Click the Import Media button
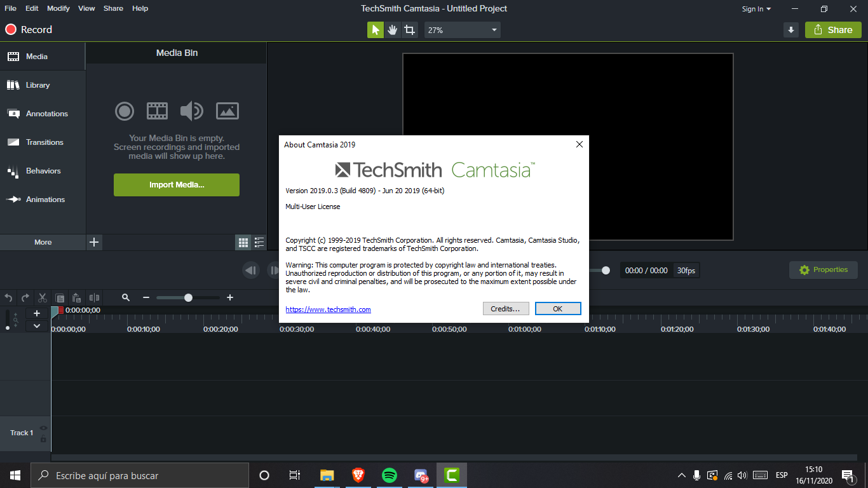 (177, 185)
